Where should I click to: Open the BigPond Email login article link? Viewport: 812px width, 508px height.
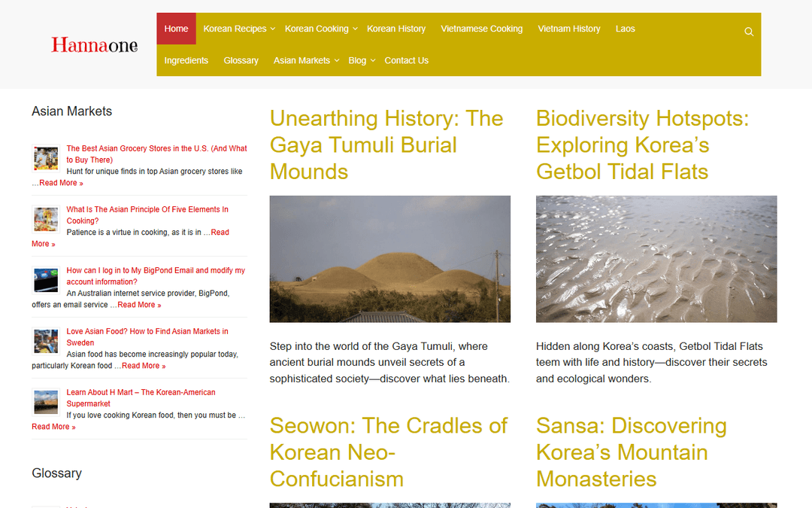(156, 275)
